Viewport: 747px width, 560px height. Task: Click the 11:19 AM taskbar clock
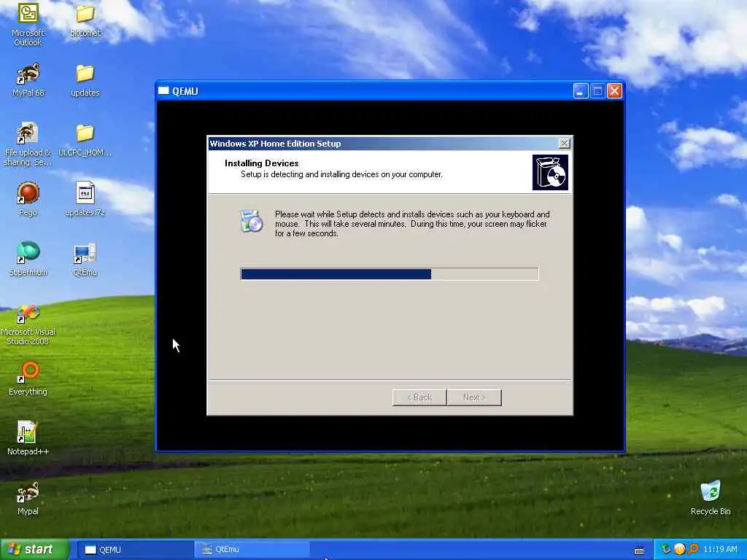pos(720,550)
